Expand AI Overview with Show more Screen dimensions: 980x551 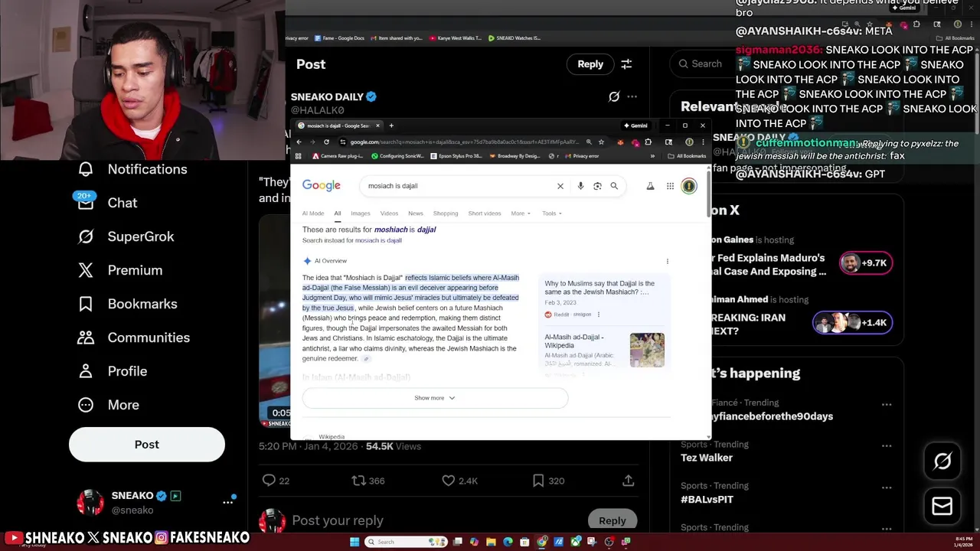(x=435, y=398)
